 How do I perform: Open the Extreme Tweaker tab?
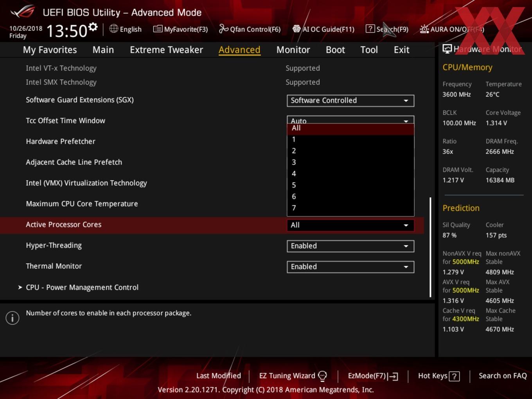(166, 50)
